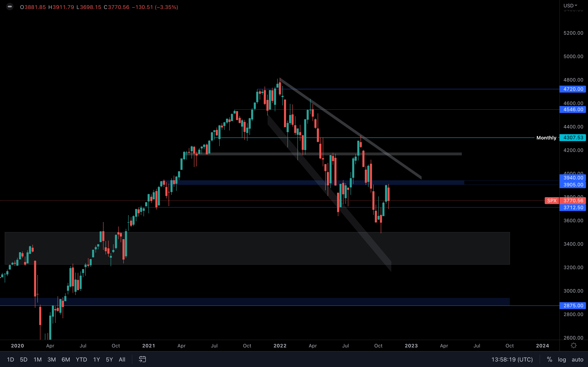Viewport: 588px width, 367px height.
Task: Click the 2875.00 horizontal line label
Action: (573, 306)
